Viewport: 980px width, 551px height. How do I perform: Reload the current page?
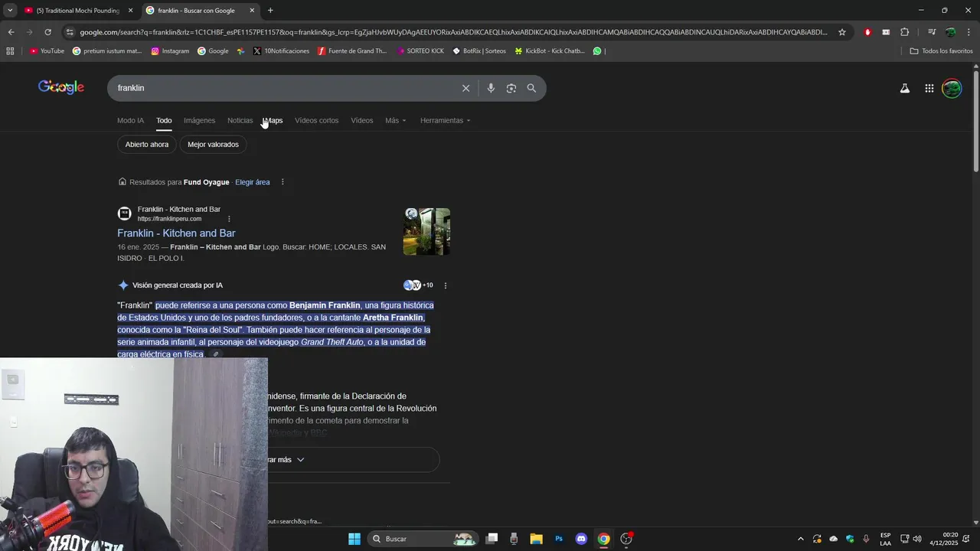click(47, 32)
